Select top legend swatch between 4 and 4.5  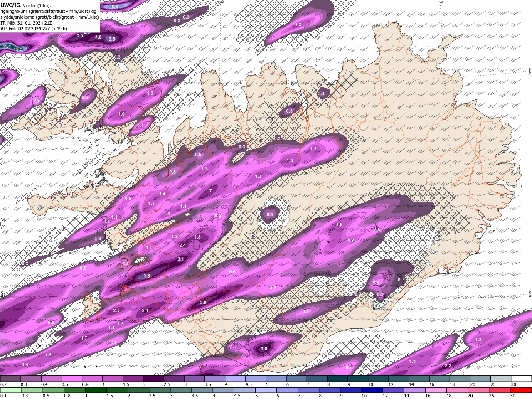pyautogui.click(x=235, y=378)
